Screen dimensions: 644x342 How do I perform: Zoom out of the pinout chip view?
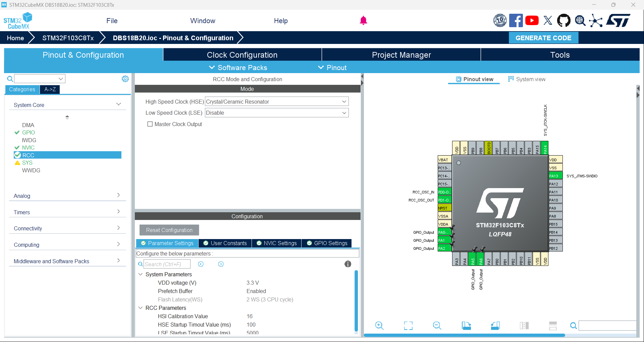point(437,326)
